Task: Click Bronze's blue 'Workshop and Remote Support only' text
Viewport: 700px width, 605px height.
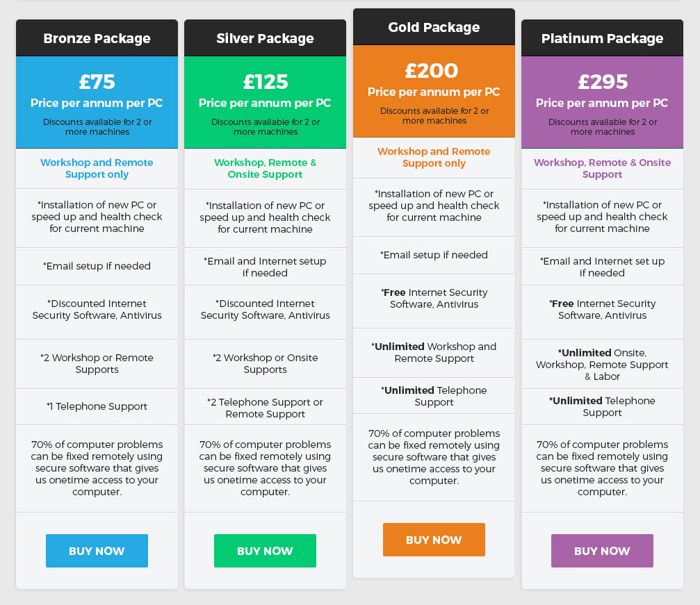Action: pos(97,168)
